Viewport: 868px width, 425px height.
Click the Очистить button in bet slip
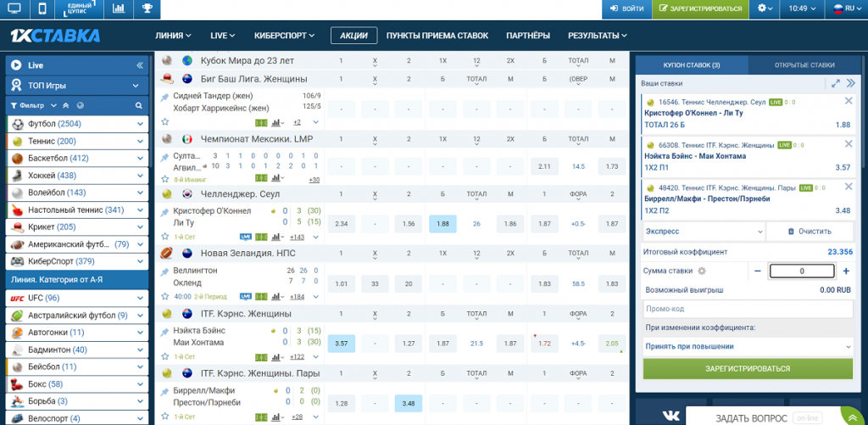pyautogui.click(x=810, y=231)
